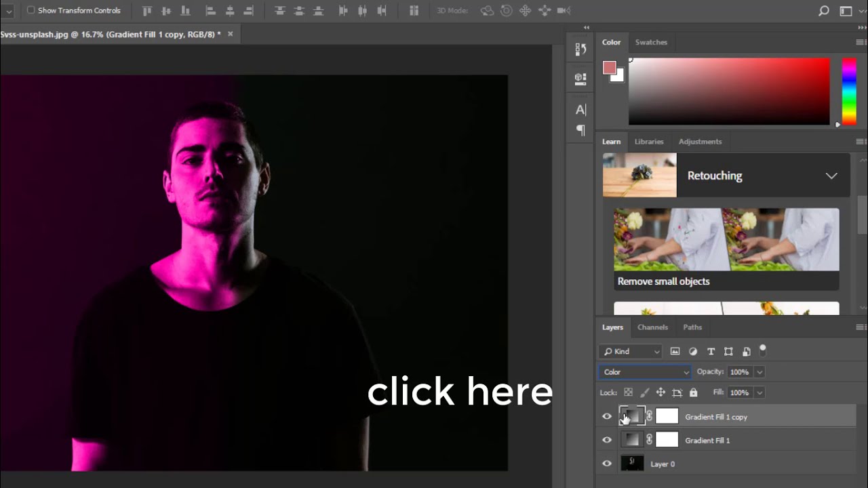Switch to the Adjustments tab

coord(700,142)
